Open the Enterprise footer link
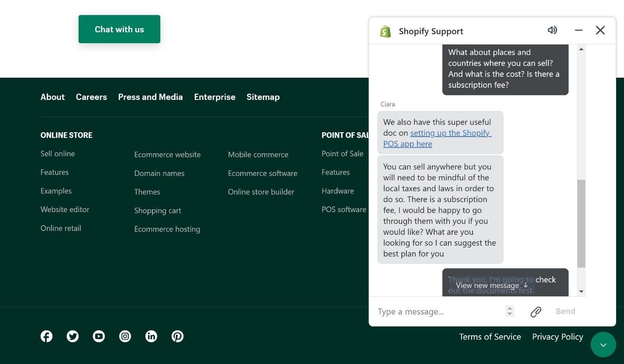 214,97
